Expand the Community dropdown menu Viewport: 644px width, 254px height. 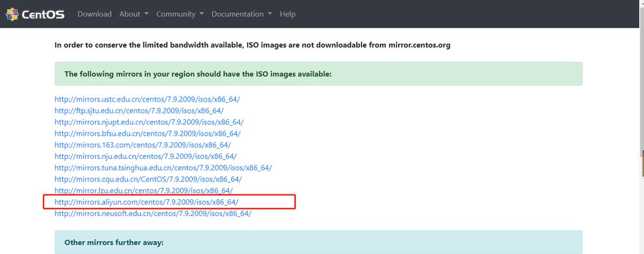180,14
